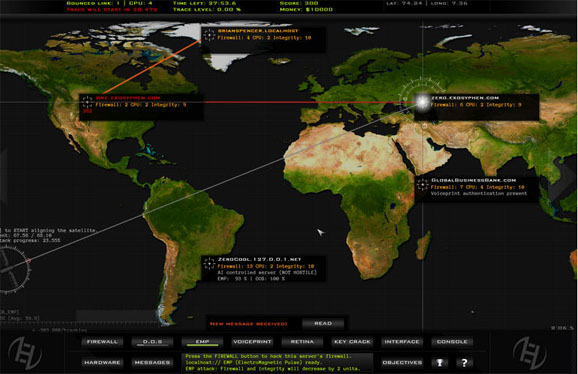Show mission OBJECTIVES
Viewport: 578px width, 374px height.
[x=402, y=363]
